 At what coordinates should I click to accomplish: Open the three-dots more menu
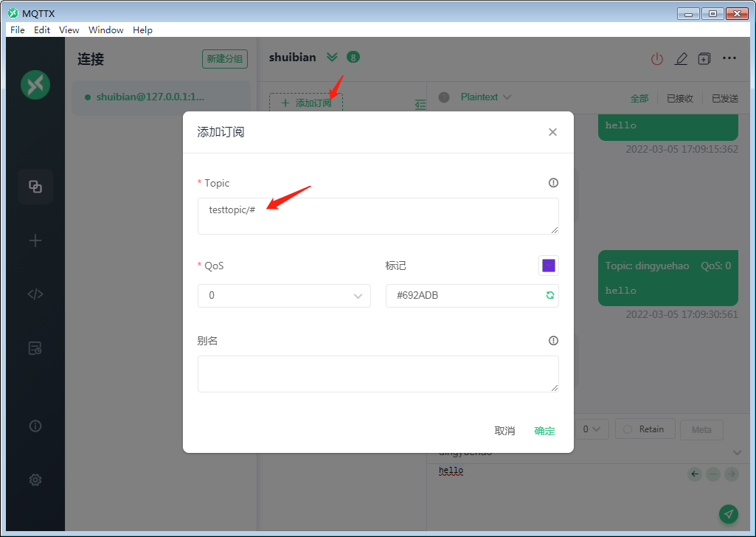coord(729,58)
